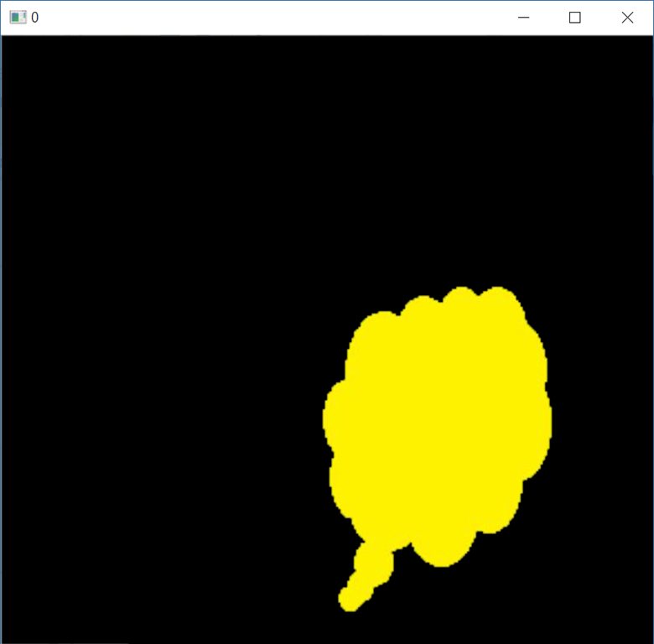Click the window title text 0
Viewport: 654px width, 644px height.
[x=35, y=18]
